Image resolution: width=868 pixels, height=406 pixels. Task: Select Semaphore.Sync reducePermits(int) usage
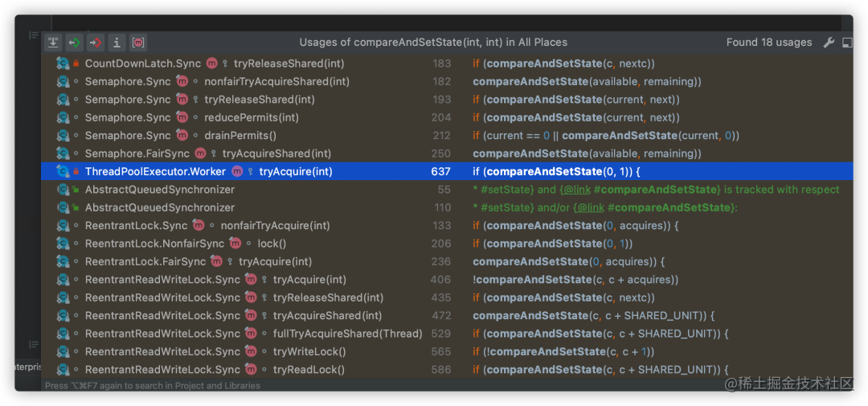pyautogui.click(x=447, y=117)
